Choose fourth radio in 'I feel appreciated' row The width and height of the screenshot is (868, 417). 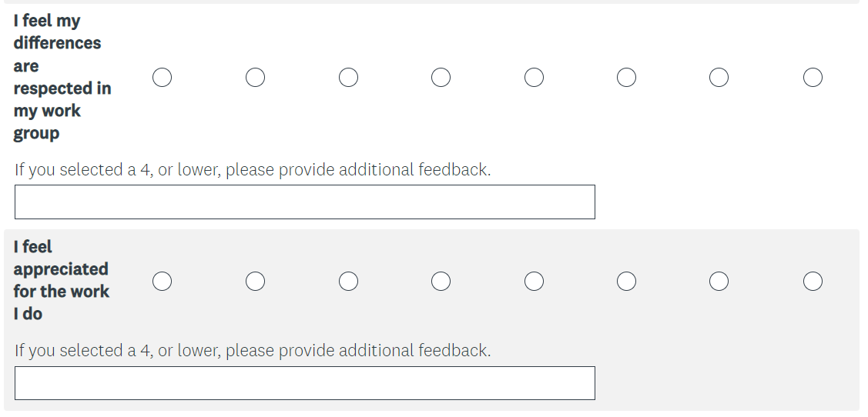point(441,282)
